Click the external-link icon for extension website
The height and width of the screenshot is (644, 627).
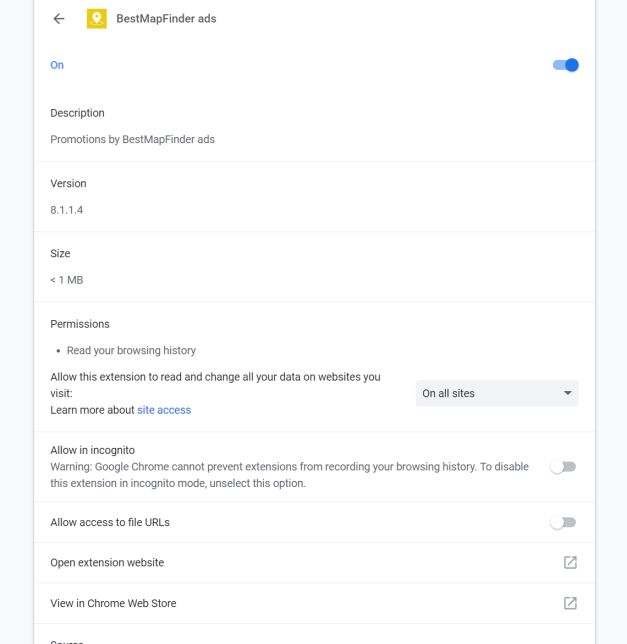click(570, 563)
